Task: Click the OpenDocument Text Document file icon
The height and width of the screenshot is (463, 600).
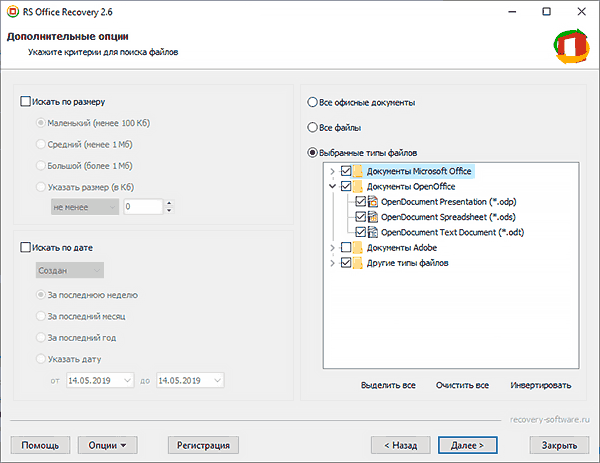Action: tap(373, 232)
